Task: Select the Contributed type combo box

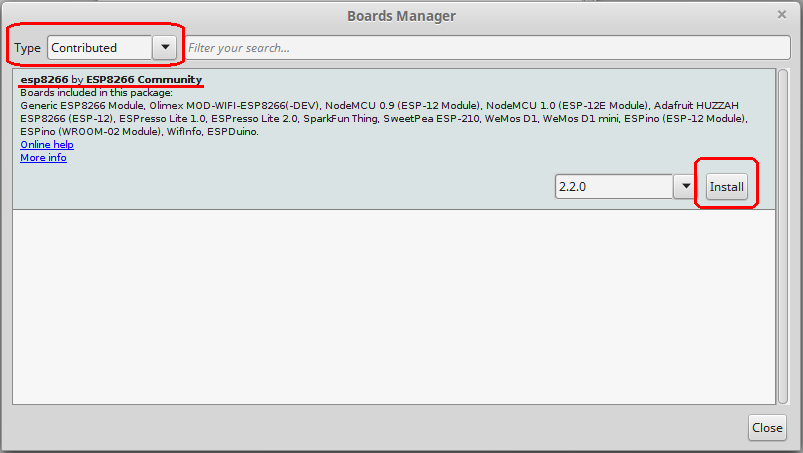Action: click(112, 48)
